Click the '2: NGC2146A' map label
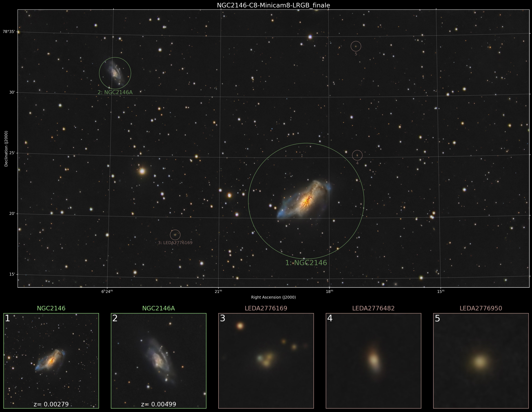This screenshot has width=532, height=412. pos(115,92)
